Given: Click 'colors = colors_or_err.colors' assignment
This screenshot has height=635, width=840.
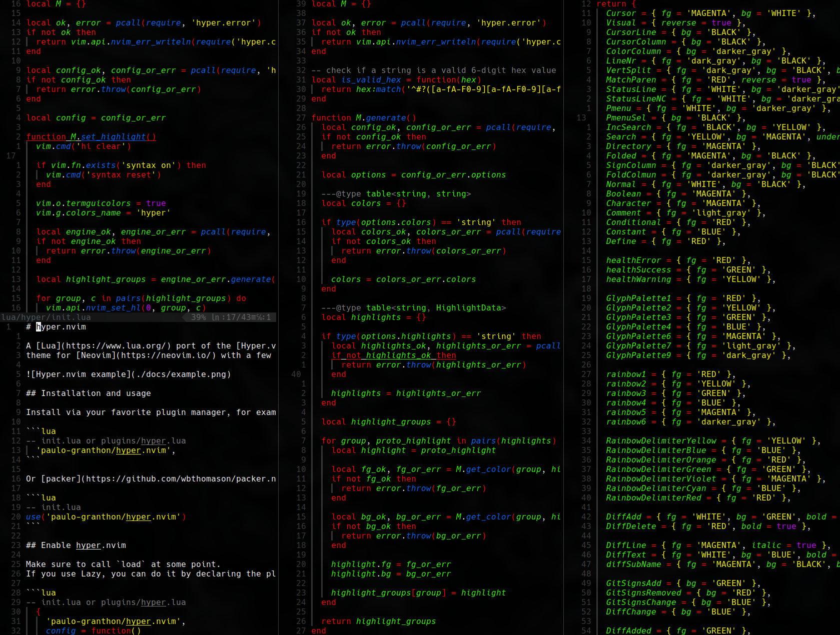Looking at the screenshot, I should pos(404,279).
